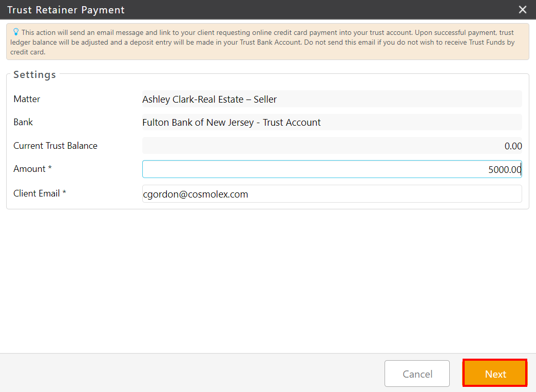Focus the Amount input field
This screenshot has width=536, height=392.
point(332,169)
